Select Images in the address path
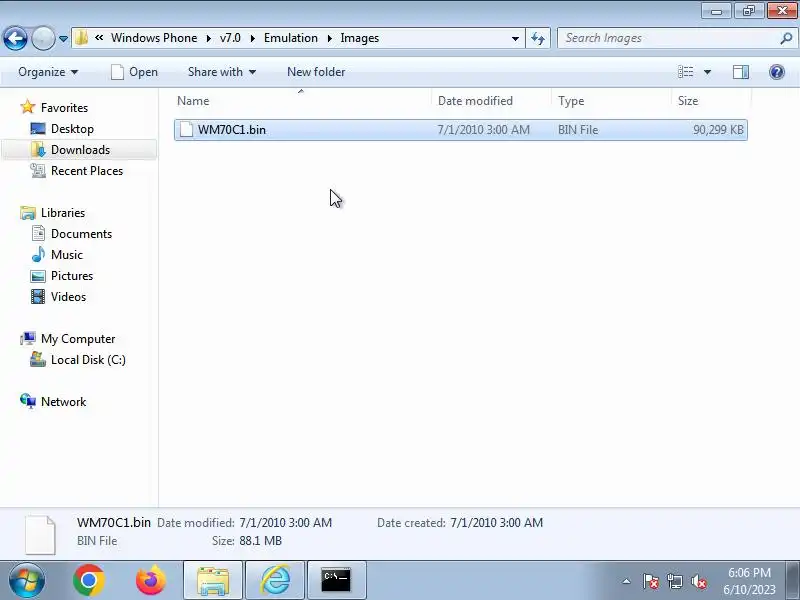 (360, 38)
